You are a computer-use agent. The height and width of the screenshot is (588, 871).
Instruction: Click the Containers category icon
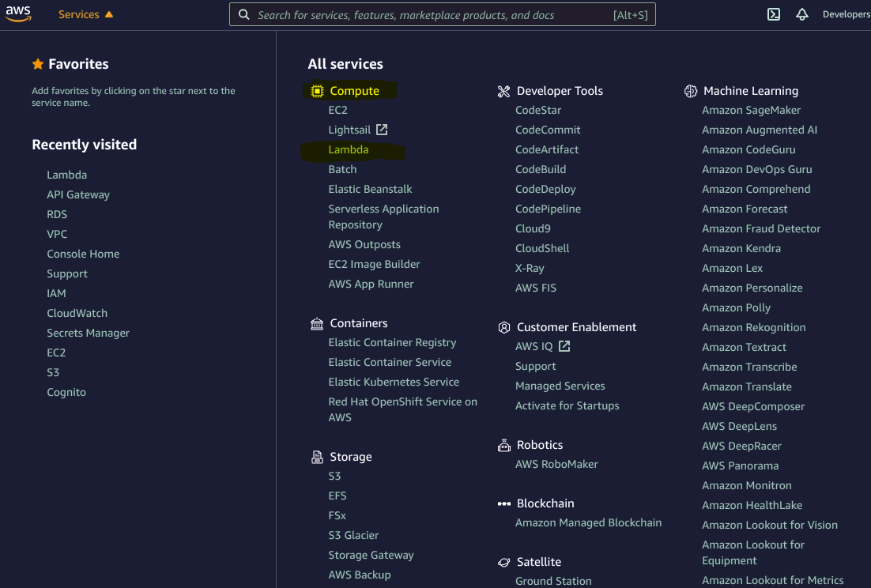pyautogui.click(x=317, y=323)
